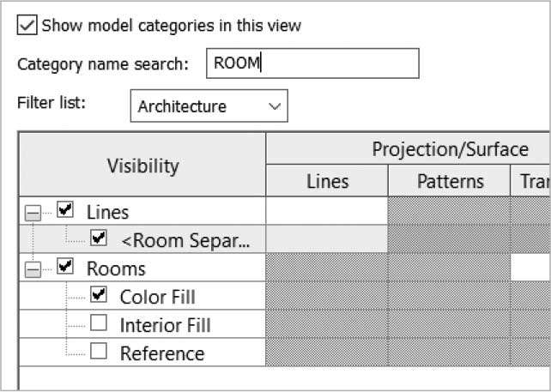Select the Reference row label
551x392 pixels.
(162, 353)
